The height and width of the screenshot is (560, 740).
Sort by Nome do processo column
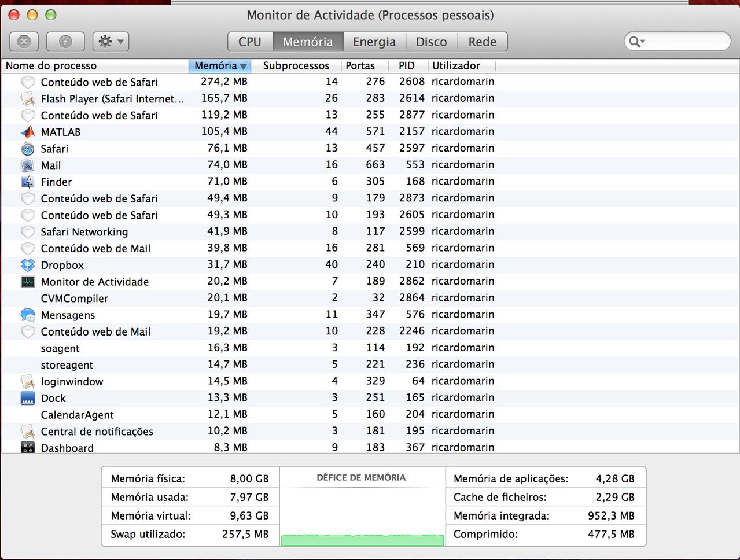click(95, 66)
